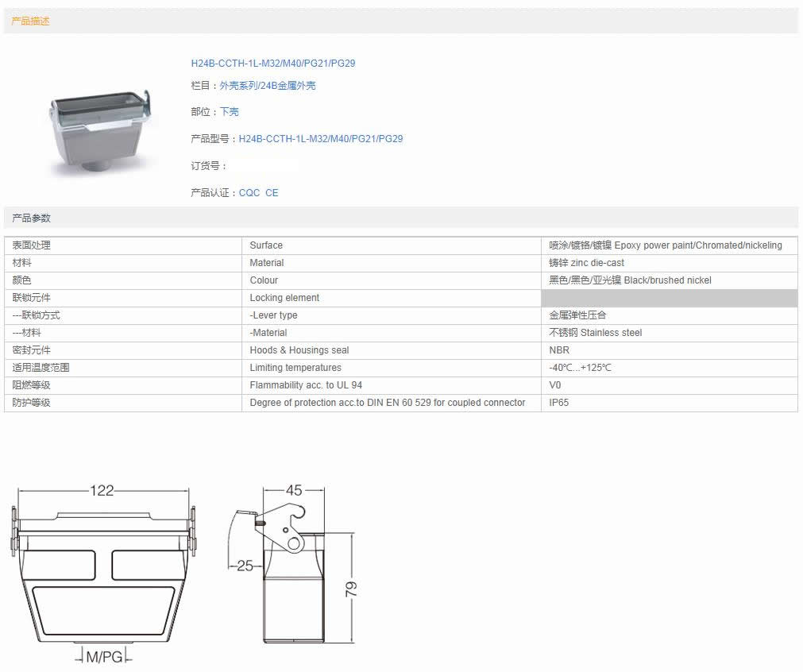Select the 产品描述 section header
The width and height of the screenshot is (803, 672).
[x=31, y=21]
